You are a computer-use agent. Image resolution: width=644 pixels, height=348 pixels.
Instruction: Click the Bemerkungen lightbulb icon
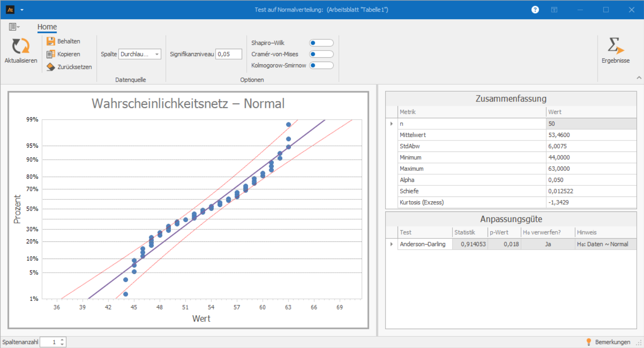(589, 342)
